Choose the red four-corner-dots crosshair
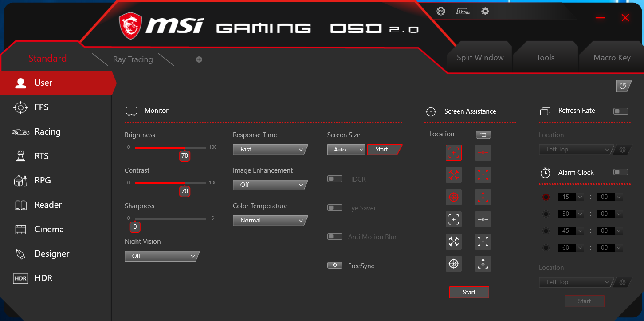Image resolution: width=644 pixels, height=321 pixels. [483, 175]
